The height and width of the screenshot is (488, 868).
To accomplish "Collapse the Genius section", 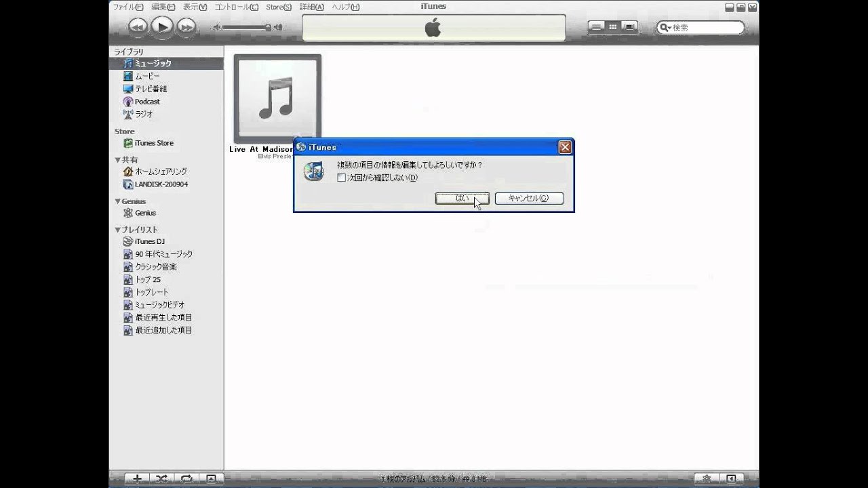I will point(117,201).
